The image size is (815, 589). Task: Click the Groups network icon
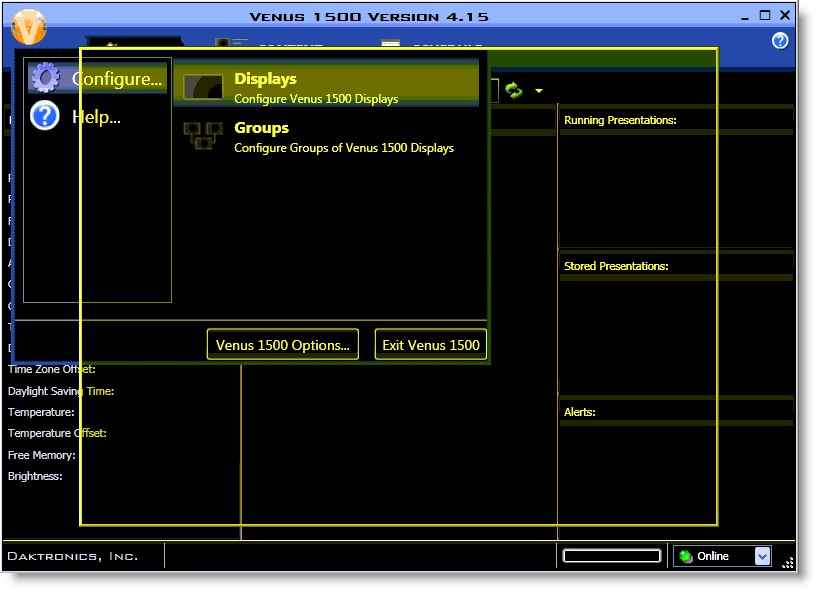(203, 136)
